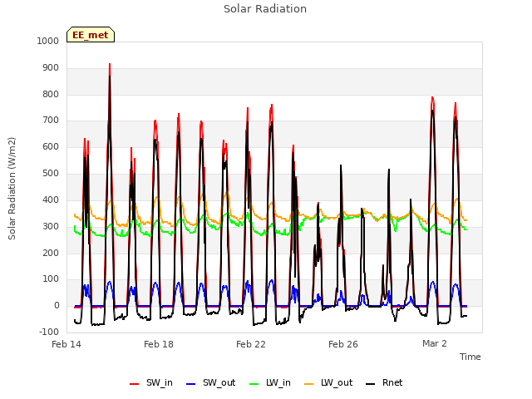Toggle SW_in series in legend
The image size is (532, 399).
[x=151, y=383]
